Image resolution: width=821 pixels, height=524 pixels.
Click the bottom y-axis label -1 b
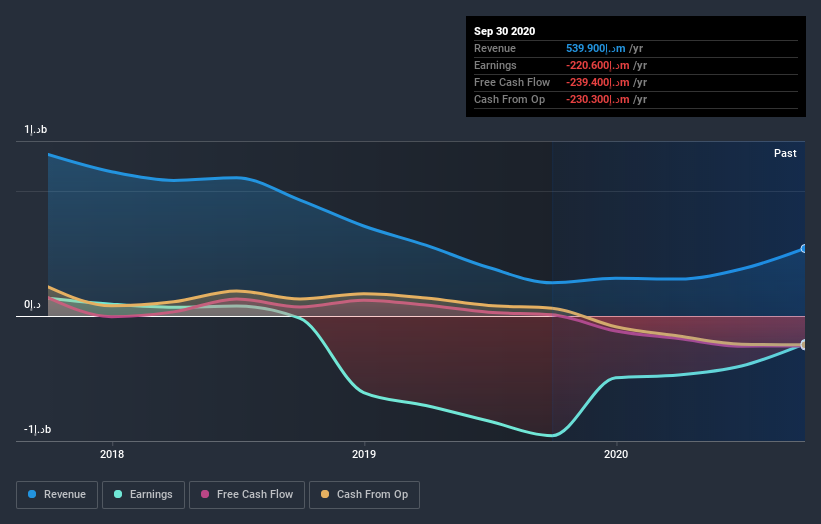(x=37, y=429)
